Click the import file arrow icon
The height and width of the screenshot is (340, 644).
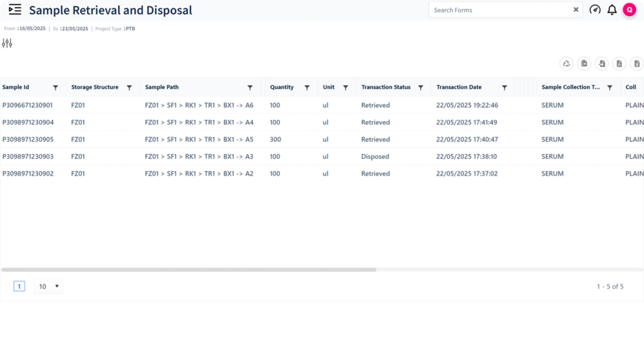[601, 64]
